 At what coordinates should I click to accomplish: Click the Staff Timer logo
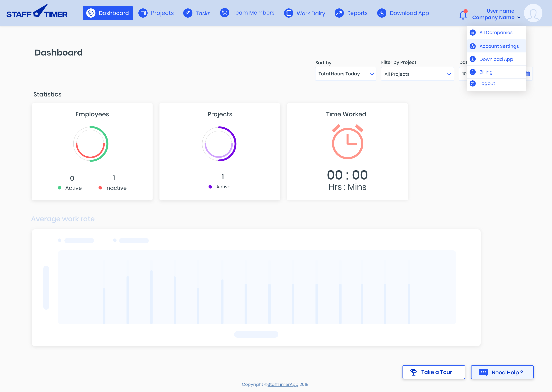tap(37, 12)
